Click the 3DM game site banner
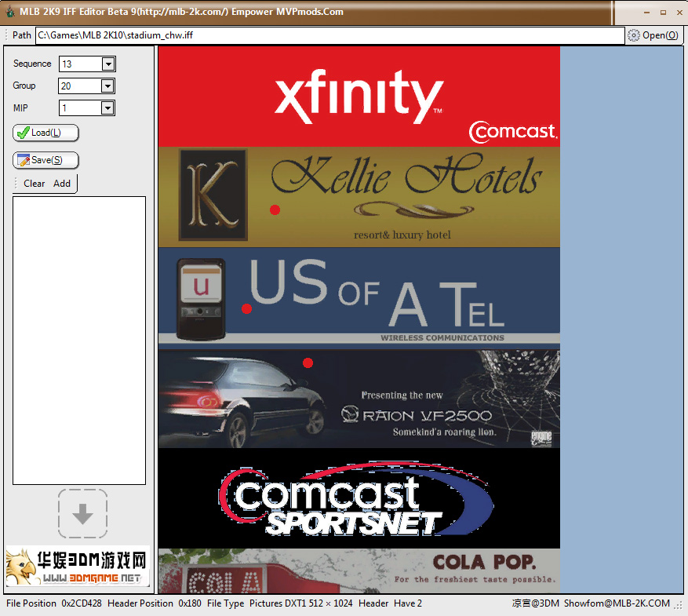The height and width of the screenshot is (616, 688). point(78,566)
